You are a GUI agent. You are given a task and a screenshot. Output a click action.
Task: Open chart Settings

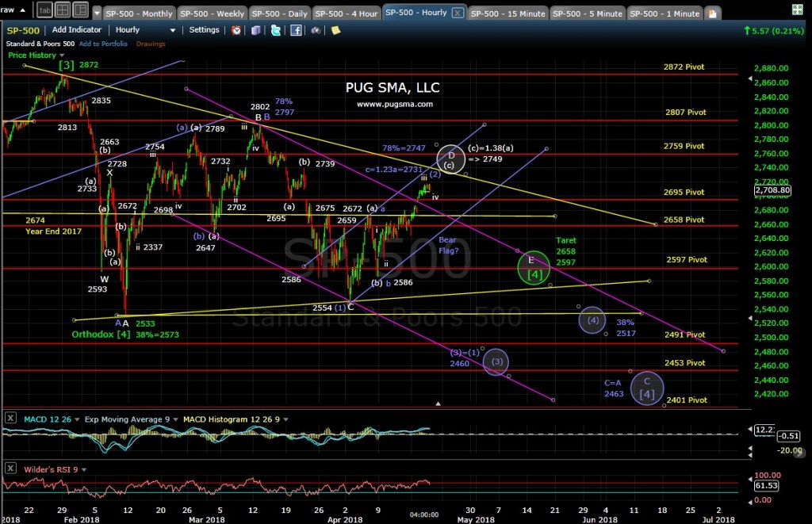click(204, 30)
